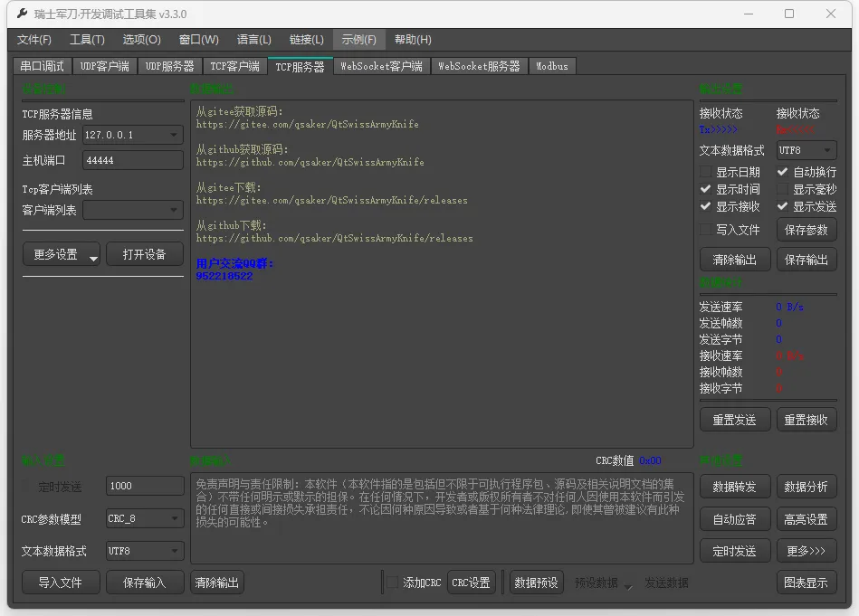Expand the UTF8 format dropdown under 接收状态
The height and width of the screenshot is (616, 859).
pyautogui.click(x=807, y=150)
